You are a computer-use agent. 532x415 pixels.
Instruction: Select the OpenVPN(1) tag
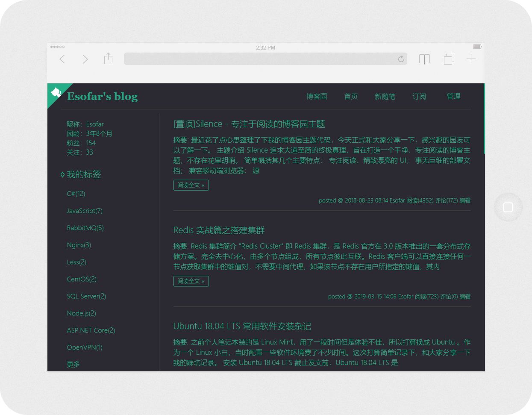(x=85, y=347)
